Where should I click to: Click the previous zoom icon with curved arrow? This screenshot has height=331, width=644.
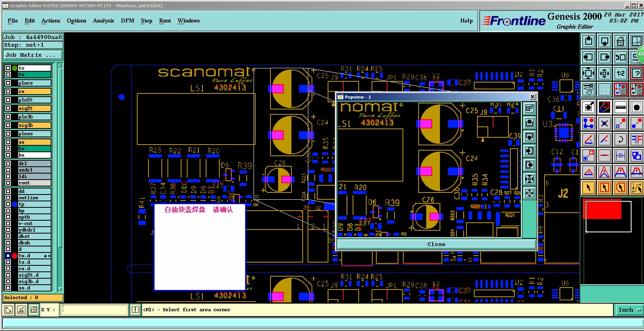(x=621, y=57)
